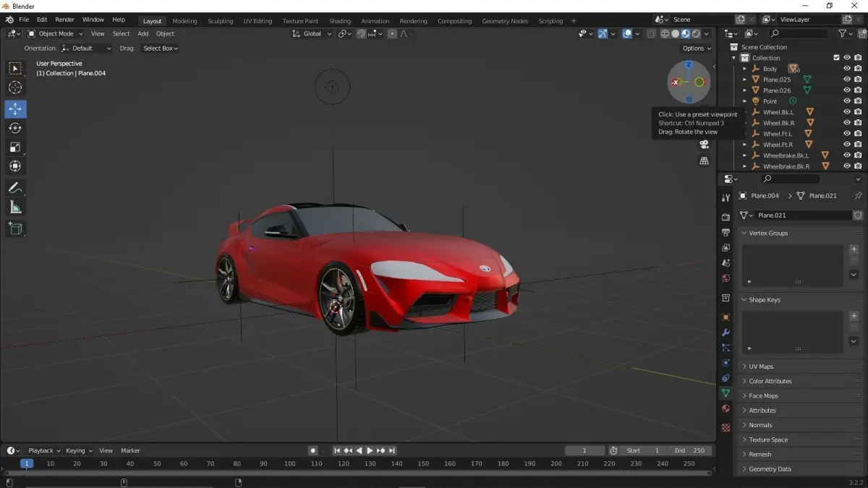
Task: Disable Wheel.Ft.R in renders
Action: 858,145
